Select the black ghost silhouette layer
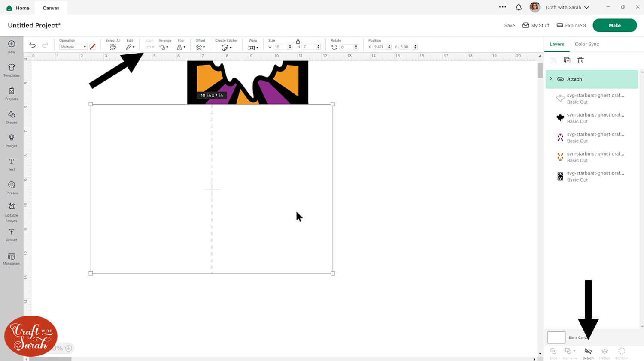This screenshot has width=644, height=361. coord(592,118)
